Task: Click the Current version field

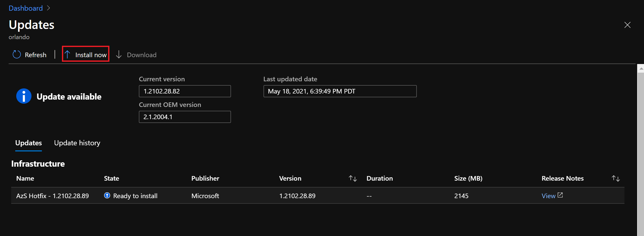Action: click(185, 91)
